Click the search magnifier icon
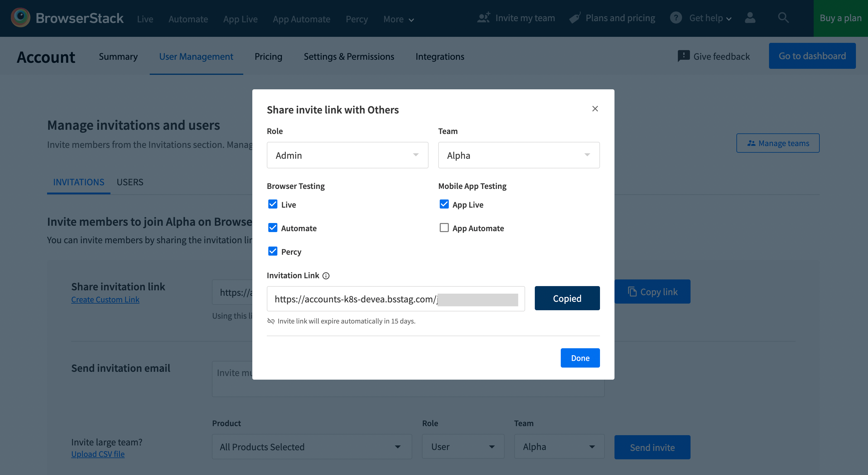 pos(783,18)
